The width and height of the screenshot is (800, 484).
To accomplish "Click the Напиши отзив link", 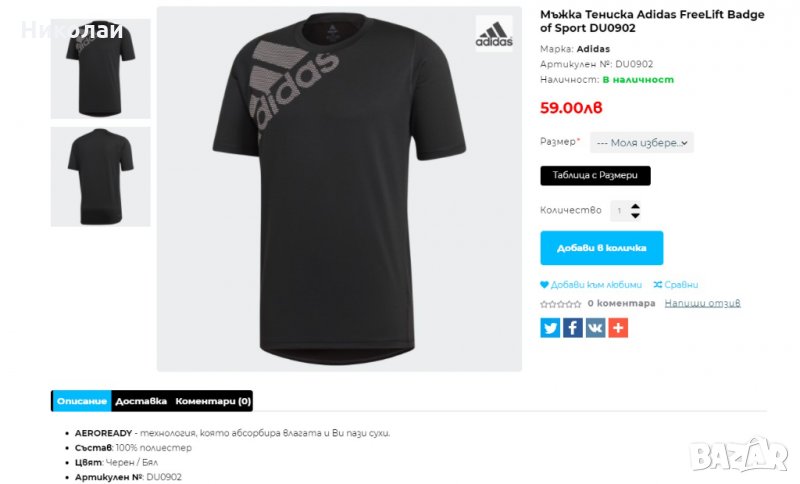I will coord(703,303).
